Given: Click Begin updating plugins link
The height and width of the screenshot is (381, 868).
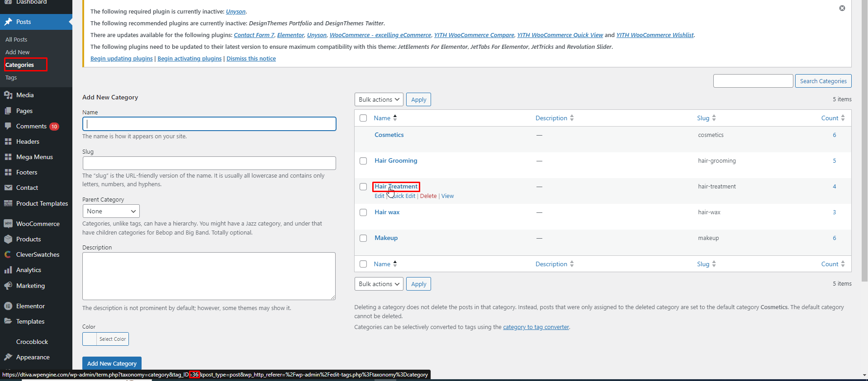Looking at the screenshot, I should coord(122,58).
